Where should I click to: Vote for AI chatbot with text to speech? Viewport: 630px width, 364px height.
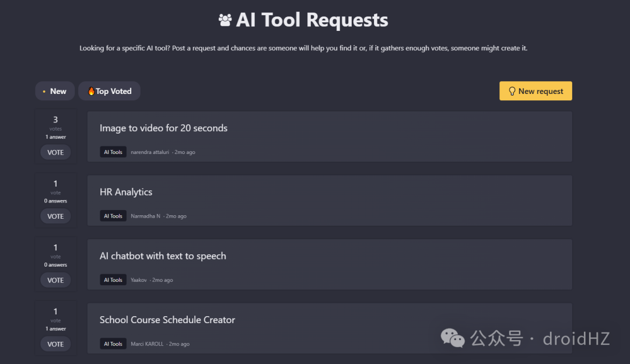[x=55, y=280]
